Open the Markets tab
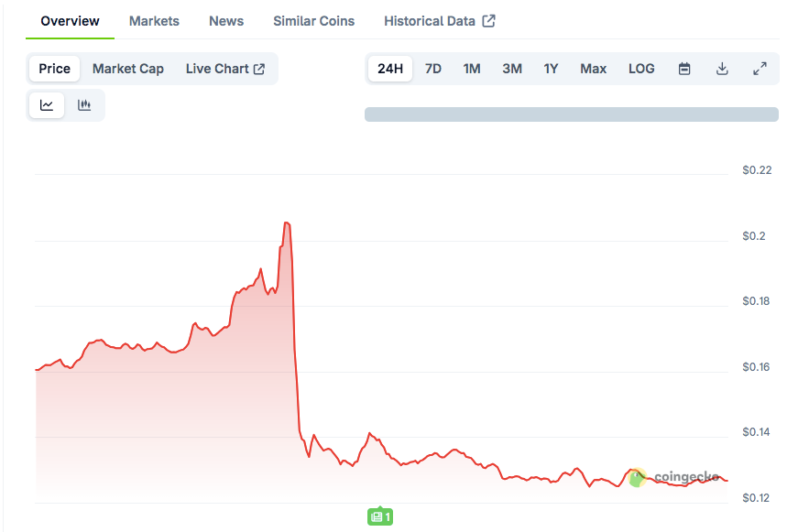Screen dimensions: 787x532 click(154, 21)
